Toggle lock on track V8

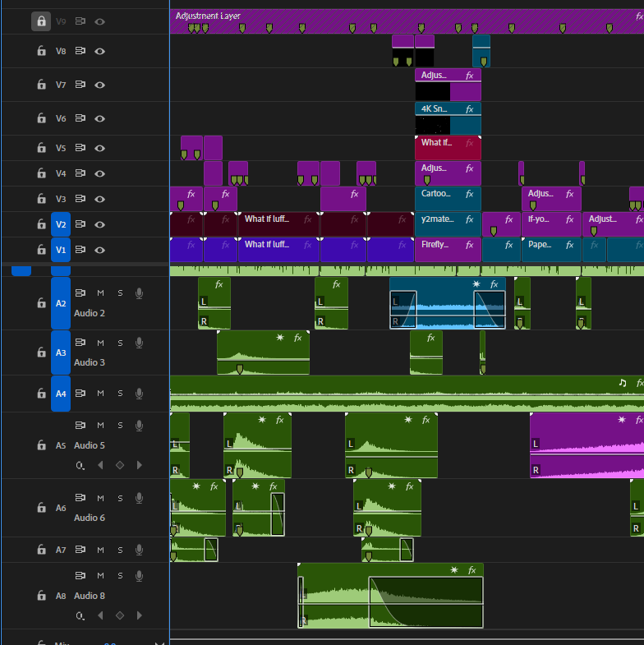point(41,51)
